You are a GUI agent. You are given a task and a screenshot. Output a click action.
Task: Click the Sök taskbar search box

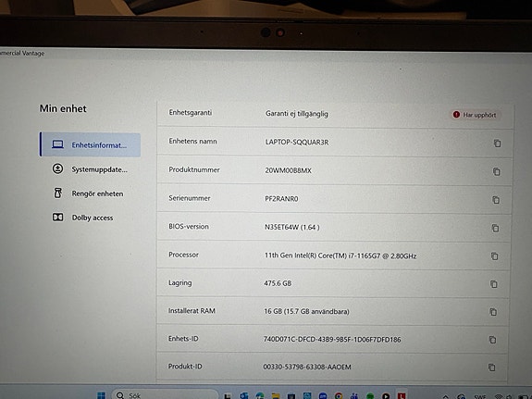[165, 395]
